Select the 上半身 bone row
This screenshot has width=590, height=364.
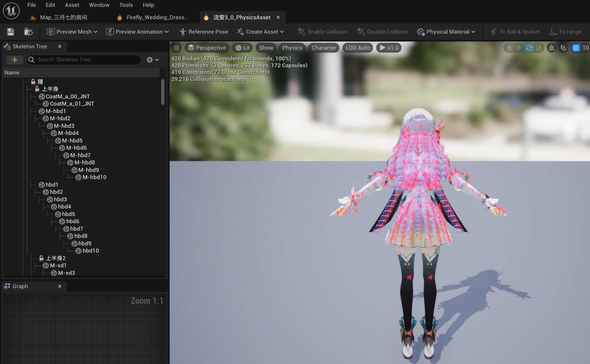pyautogui.click(x=50, y=89)
